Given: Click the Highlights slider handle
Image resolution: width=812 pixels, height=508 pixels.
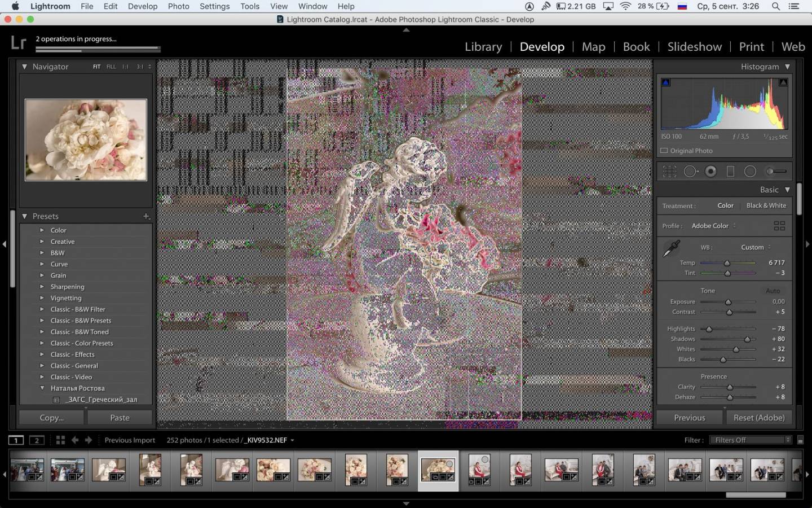Looking at the screenshot, I should tap(709, 329).
